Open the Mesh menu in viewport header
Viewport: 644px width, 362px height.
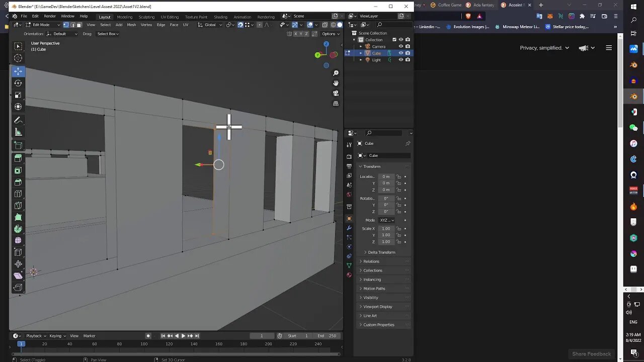(x=131, y=25)
